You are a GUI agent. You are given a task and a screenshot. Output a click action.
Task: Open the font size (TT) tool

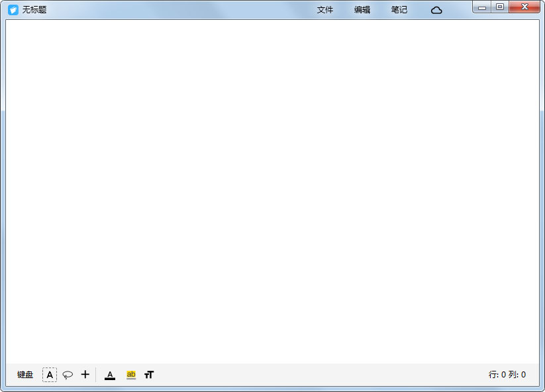(x=149, y=375)
